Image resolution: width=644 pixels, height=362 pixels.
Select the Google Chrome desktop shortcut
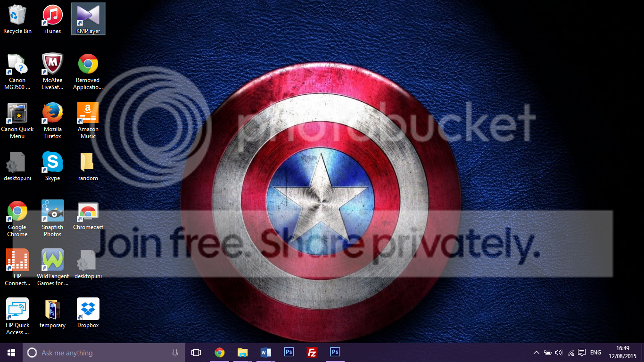pos(17,219)
